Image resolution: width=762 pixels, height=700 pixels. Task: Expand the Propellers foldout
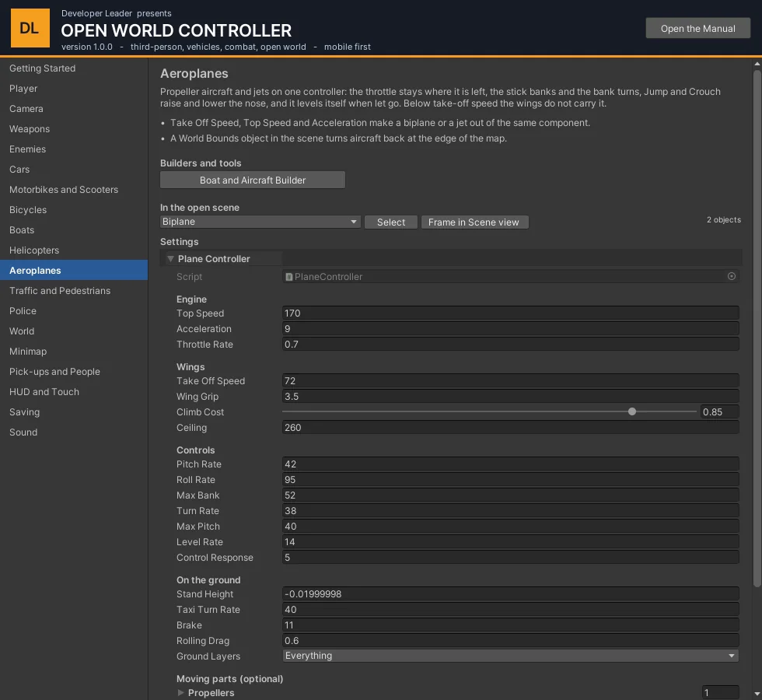(180, 692)
